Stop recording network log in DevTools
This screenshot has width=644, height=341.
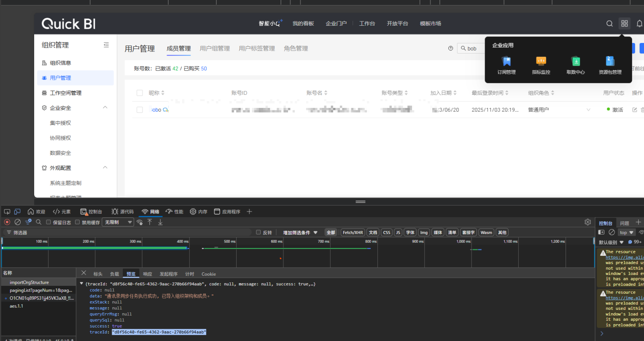7,222
